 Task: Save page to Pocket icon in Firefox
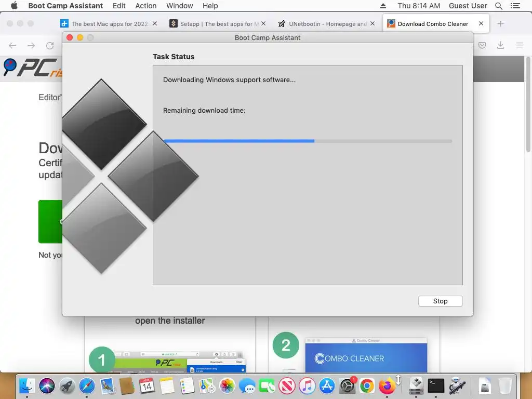click(482, 45)
